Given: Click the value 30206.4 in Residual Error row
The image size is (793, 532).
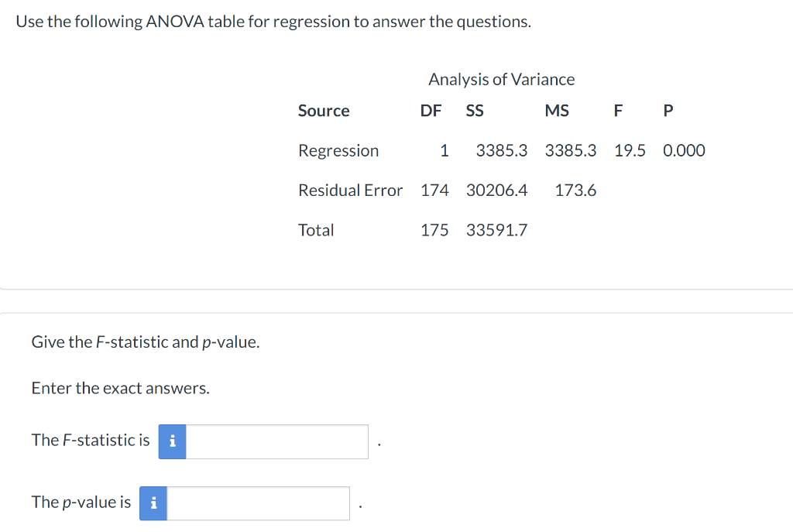Looking at the screenshot, I should pyautogui.click(x=497, y=190).
